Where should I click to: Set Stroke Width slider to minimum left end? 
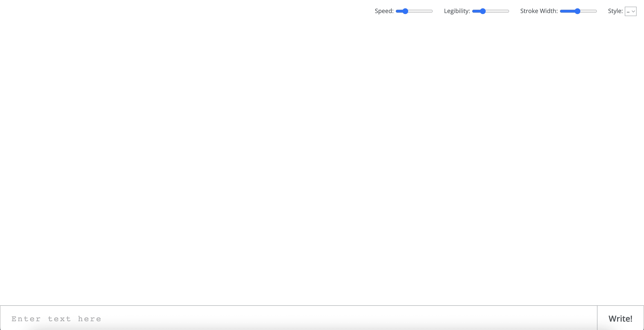(561, 11)
